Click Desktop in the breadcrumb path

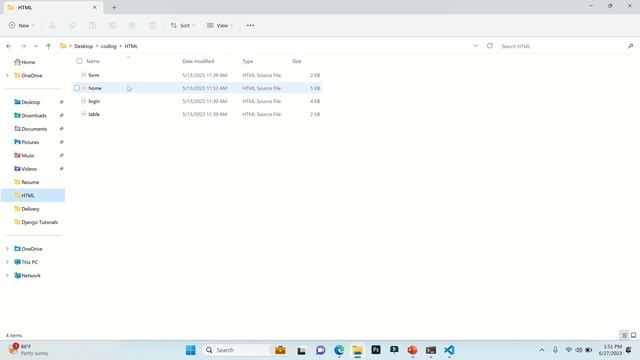84,46
